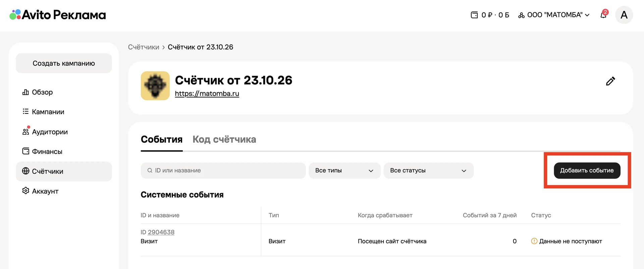The height and width of the screenshot is (269, 644).
Task: Click the Avito Реклама logo
Action: click(57, 15)
